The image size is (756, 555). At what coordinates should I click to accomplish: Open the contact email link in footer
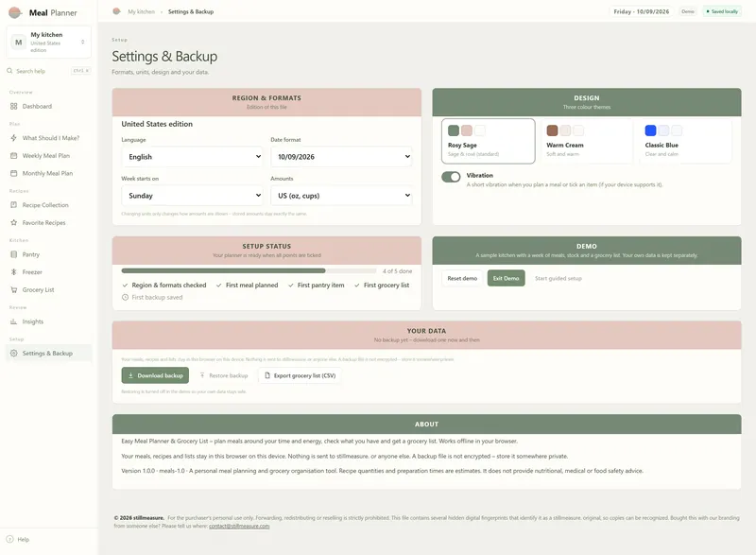(x=239, y=526)
